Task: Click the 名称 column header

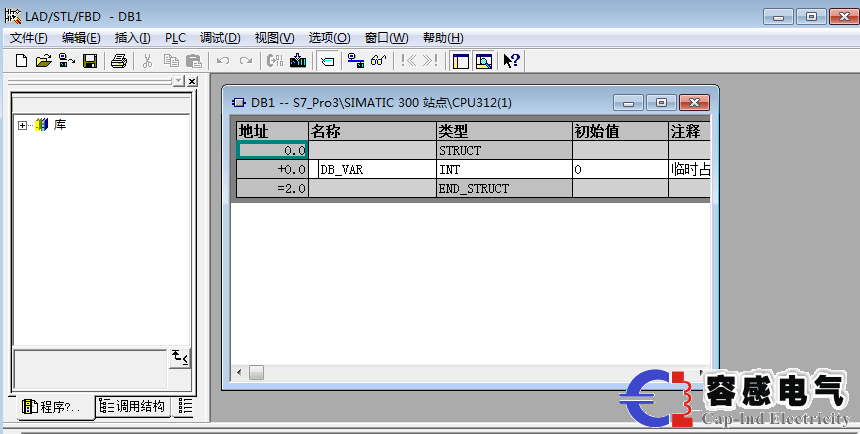Action: click(372, 131)
